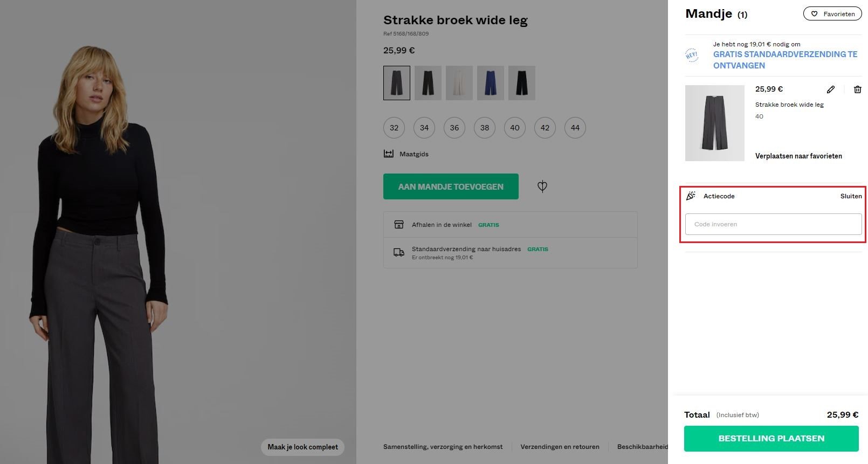Open Maatgids via the ruler icon
The image size is (868, 464).
[x=388, y=154]
